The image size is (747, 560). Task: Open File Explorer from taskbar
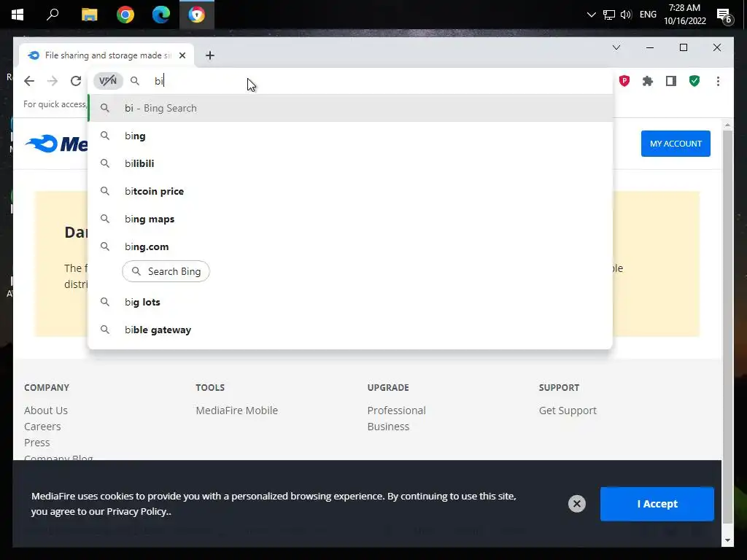89,15
